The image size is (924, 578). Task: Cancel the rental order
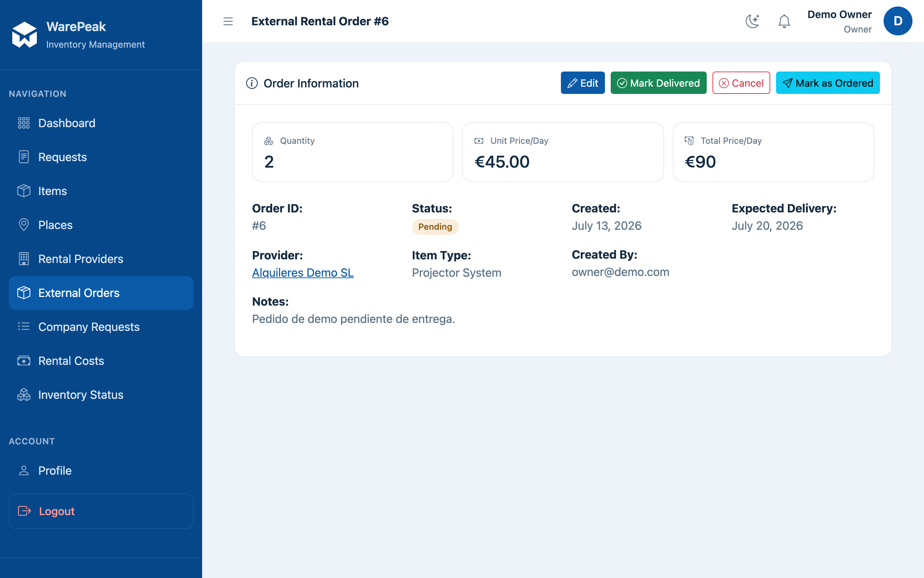pos(741,83)
